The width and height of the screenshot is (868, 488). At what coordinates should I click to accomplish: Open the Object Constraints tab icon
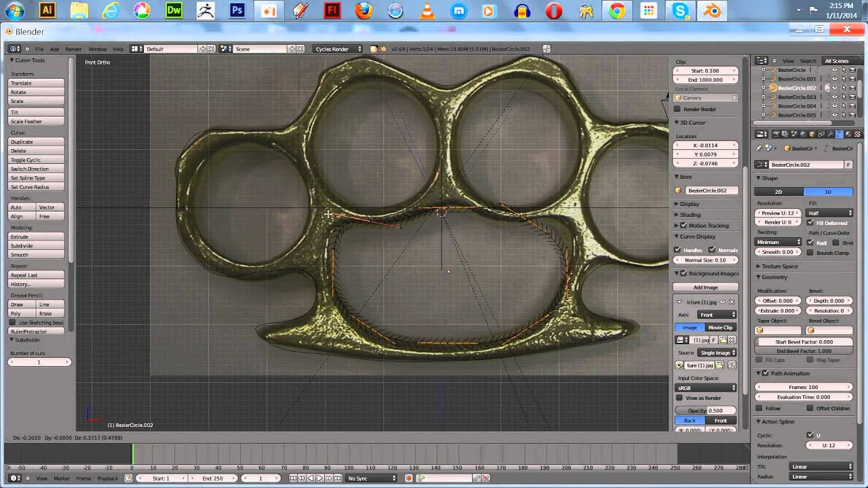point(821,134)
